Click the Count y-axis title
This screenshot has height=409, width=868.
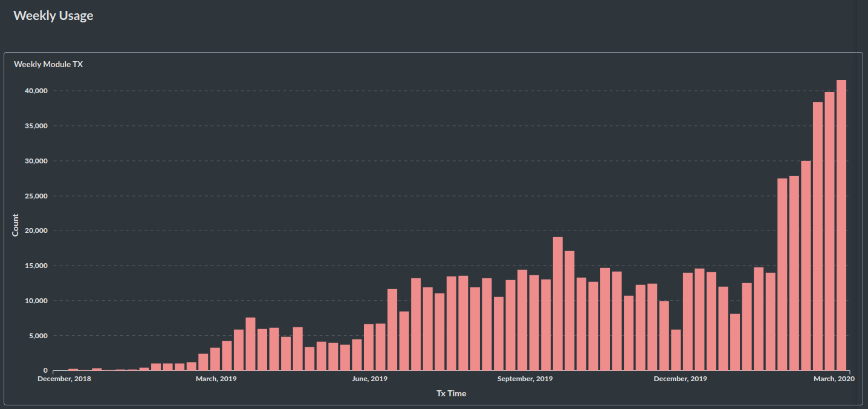[x=16, y=225]
